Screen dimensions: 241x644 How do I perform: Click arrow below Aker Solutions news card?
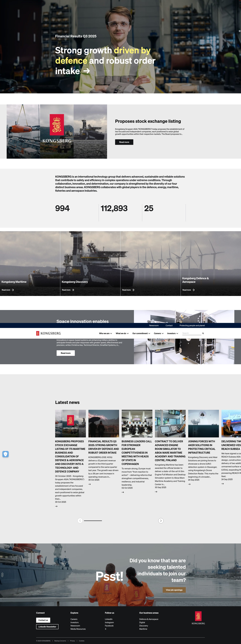click(x=189, y=484)
